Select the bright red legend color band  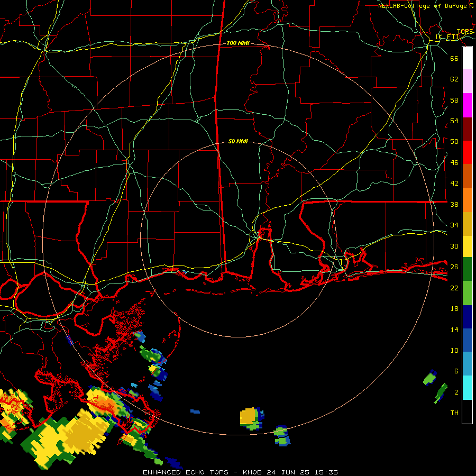point(467,152)
